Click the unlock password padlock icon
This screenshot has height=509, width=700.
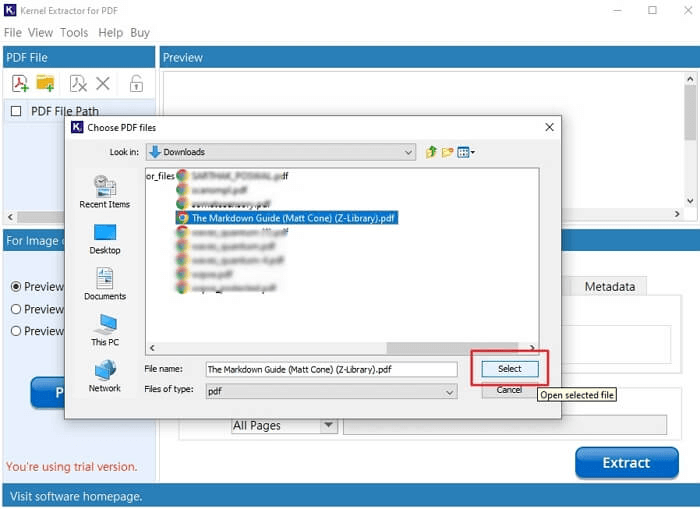pos(136,83)
